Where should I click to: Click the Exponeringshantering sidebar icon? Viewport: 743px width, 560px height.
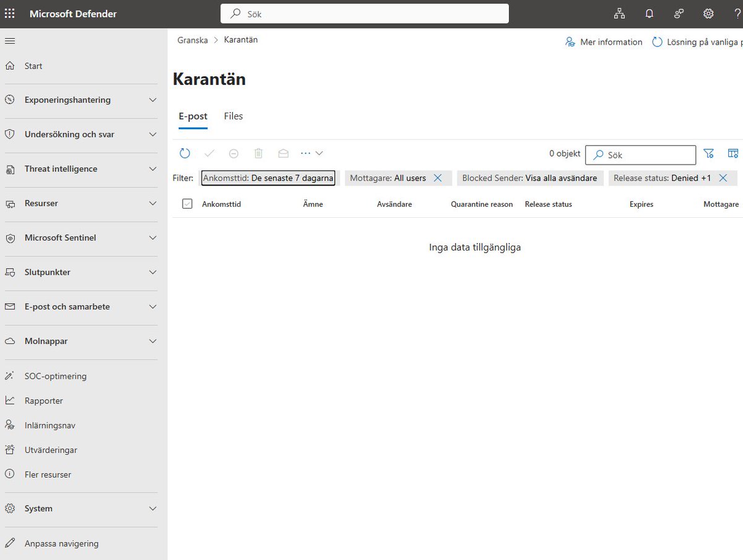coord(10,100)
